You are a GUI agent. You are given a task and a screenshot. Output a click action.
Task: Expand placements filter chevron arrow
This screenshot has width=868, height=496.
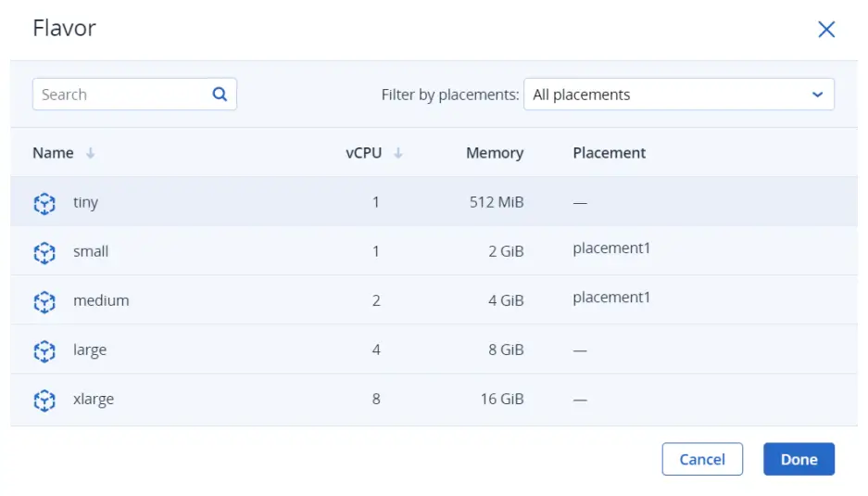(817, 95)
